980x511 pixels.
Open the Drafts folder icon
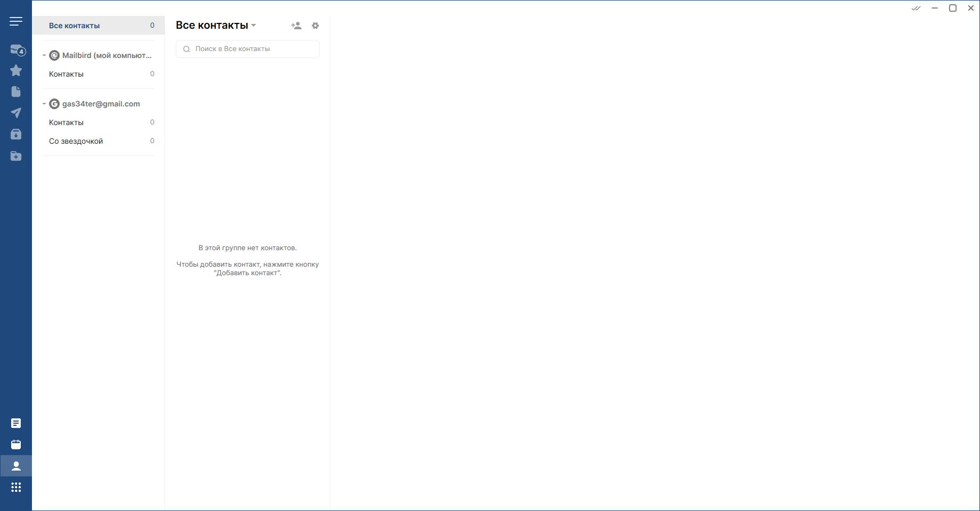pyautogui.click(x=16, y=92)
